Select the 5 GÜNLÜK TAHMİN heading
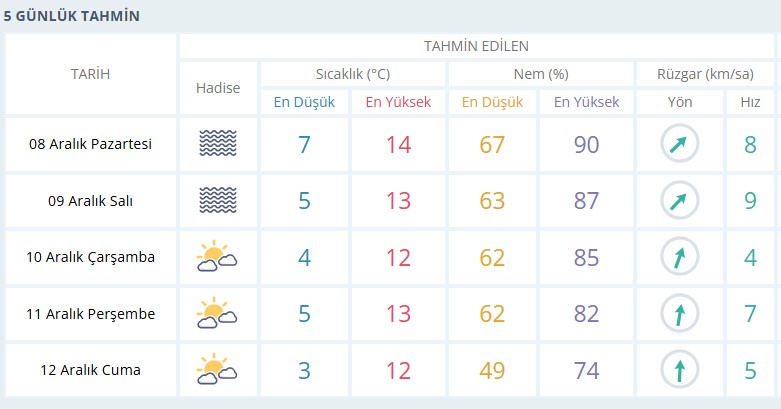781x409 pixels. [71, 16]
